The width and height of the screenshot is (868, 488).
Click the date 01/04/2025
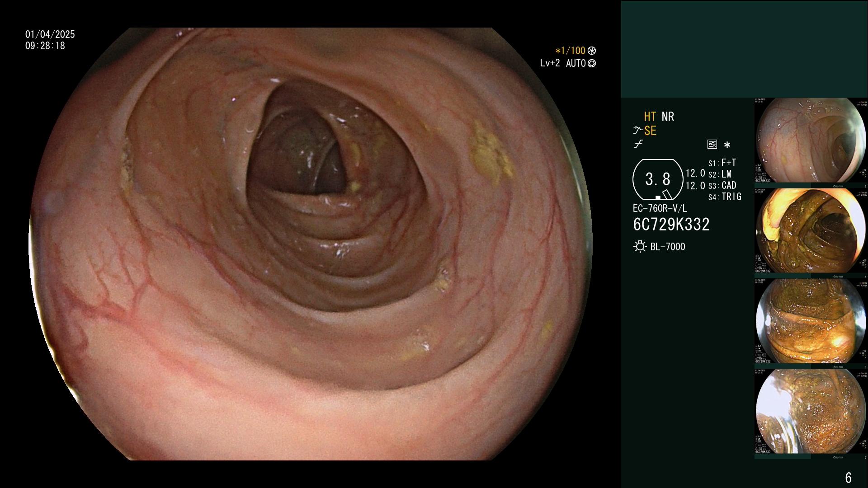50,34
